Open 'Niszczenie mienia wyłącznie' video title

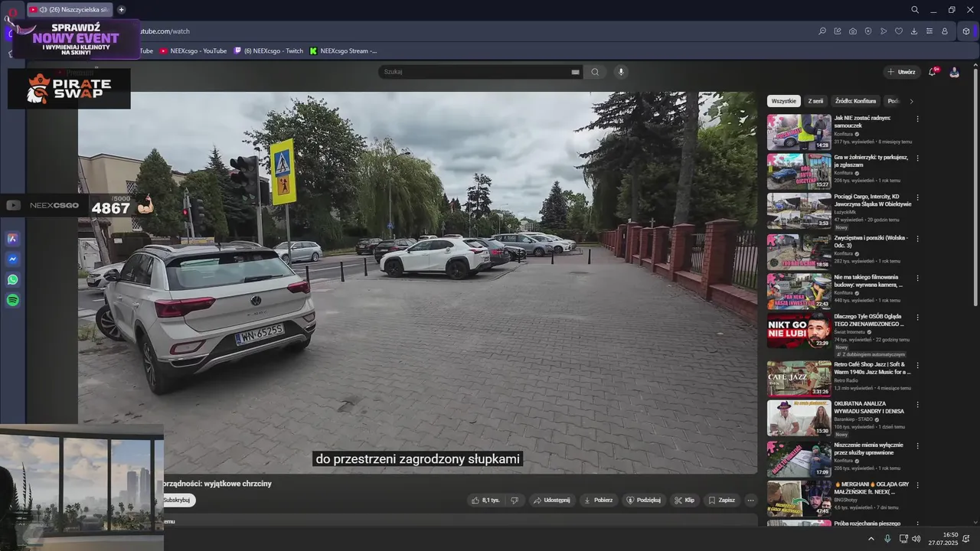[869, 448]
